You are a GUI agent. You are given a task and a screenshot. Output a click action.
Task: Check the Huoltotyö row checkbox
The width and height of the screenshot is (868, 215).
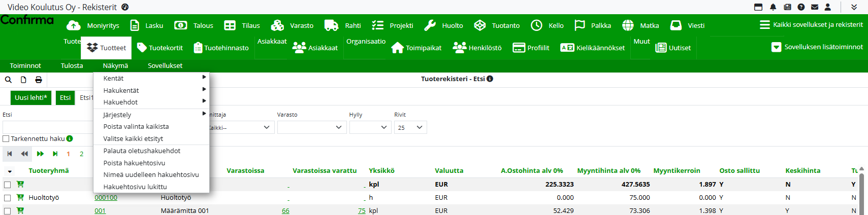pos(7,198)
